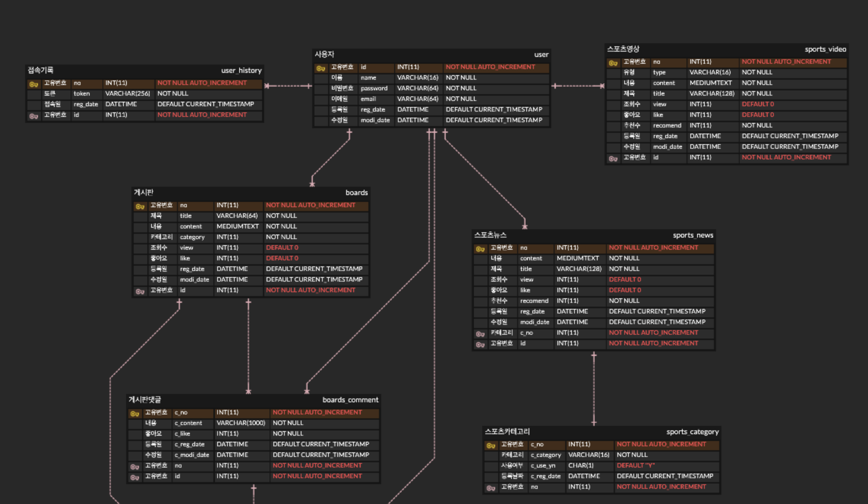Click the modi_date column in user table
Image resolution: width=868 pixels, height=504 pixels.
click(x=375, y=120)
